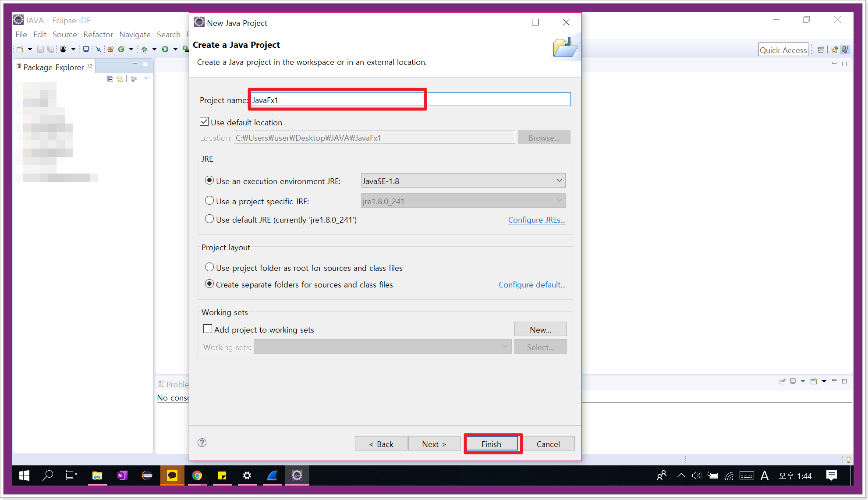Viewport: 868px width, 500px height.
Task: Click the New... working set button
Action: 541,330
